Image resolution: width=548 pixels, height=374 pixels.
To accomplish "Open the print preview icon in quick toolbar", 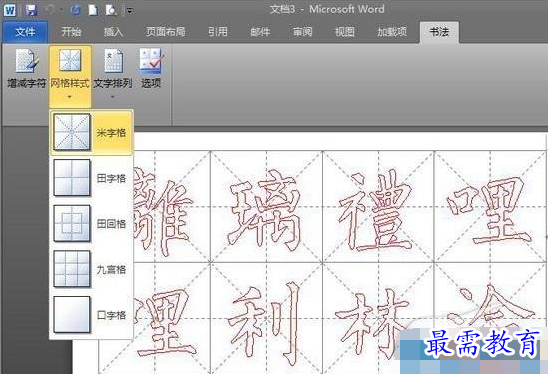I will click(x=111, y=10).
